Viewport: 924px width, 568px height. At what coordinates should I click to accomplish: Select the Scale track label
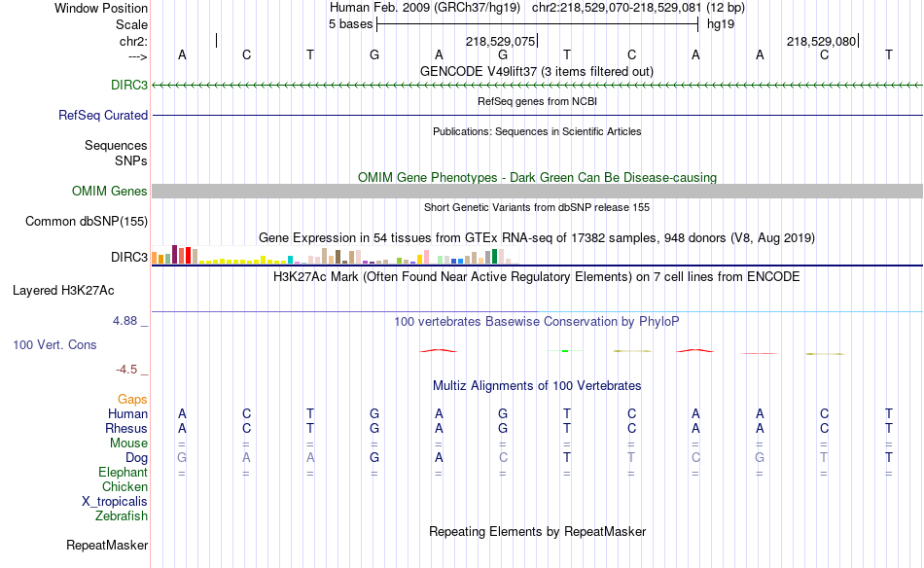[x=131, y=24]
